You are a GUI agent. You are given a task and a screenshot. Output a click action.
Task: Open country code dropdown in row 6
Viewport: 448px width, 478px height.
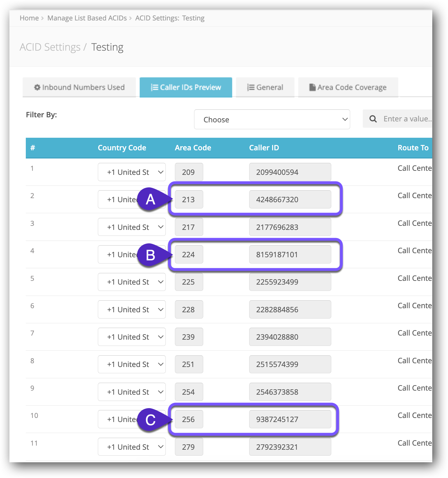132,309
